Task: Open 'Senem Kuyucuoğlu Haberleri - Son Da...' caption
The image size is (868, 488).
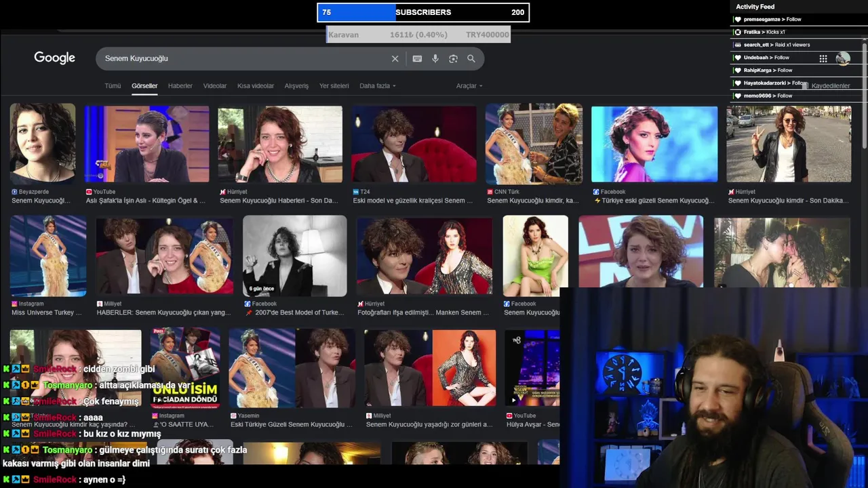Action: pyautogui.click(x=279, y=201)
